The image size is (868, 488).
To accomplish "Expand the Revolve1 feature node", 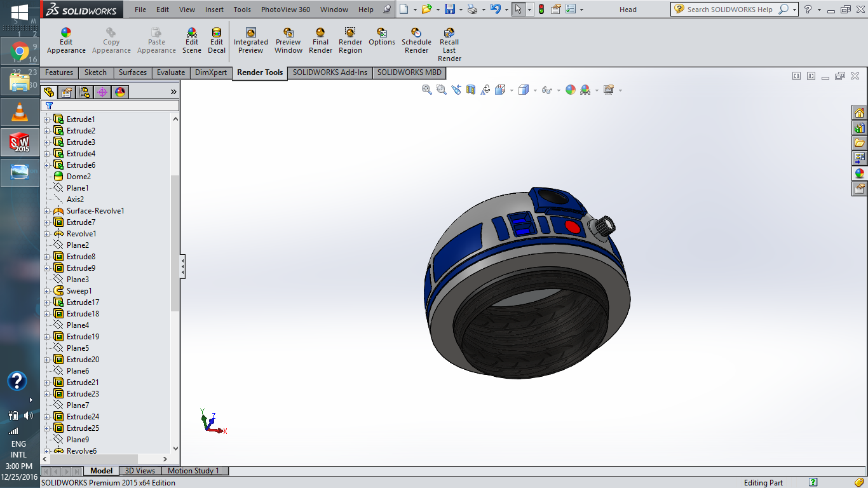I will point(46,234).
